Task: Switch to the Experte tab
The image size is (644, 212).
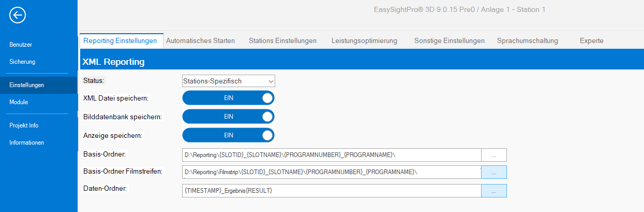Action: [x=591, y=40]
